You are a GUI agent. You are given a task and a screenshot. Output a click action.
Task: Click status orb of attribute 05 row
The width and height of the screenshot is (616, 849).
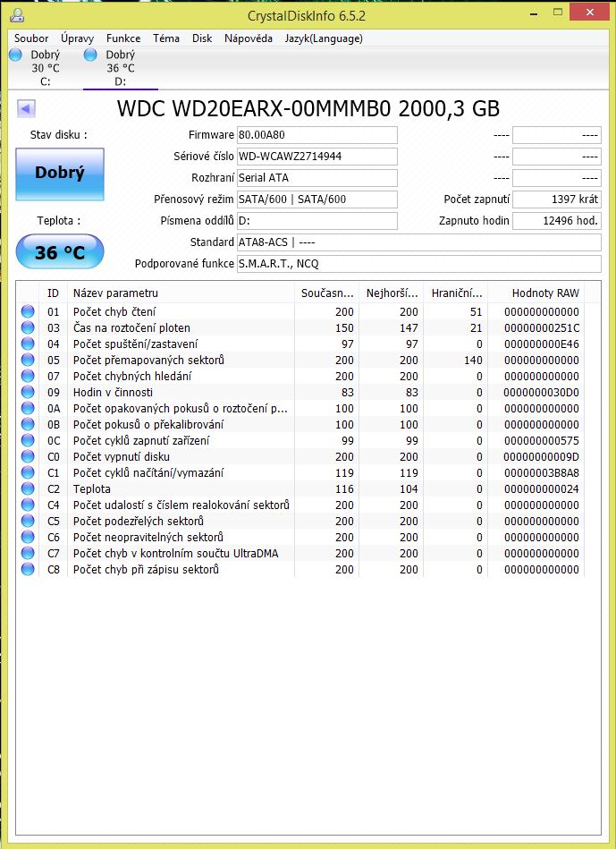click(x=28, y=360)
